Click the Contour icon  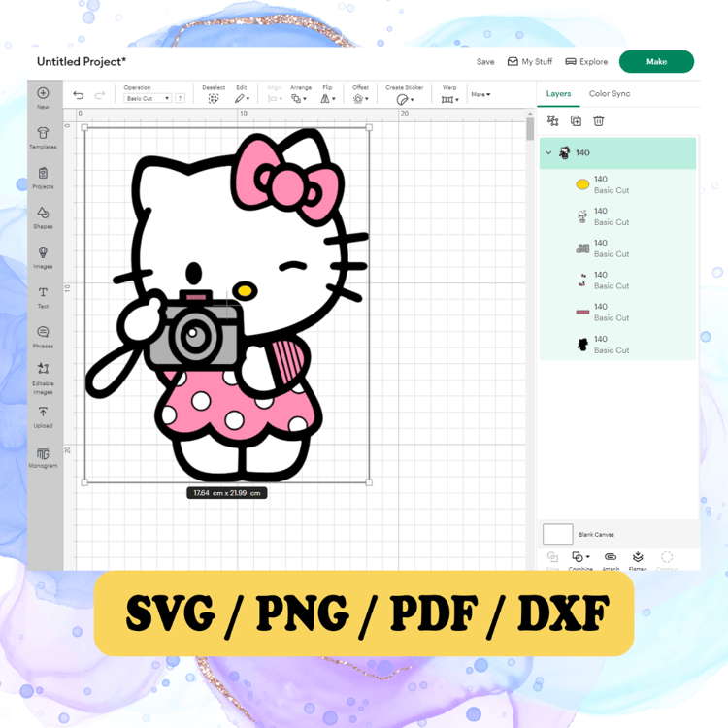click(x=667, y=557)
